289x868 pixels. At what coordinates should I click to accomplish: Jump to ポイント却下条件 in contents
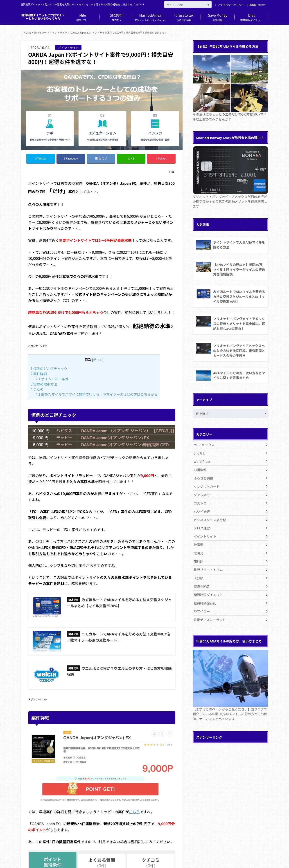point(52,379)
